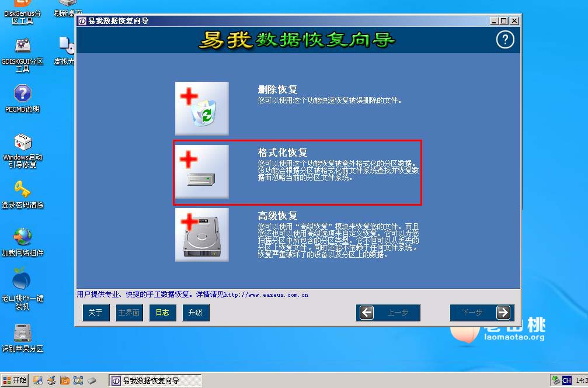This screenshot has width=588, height=388.
Task: Open the 开始 start menu
Action: click(x=15, y=380)
